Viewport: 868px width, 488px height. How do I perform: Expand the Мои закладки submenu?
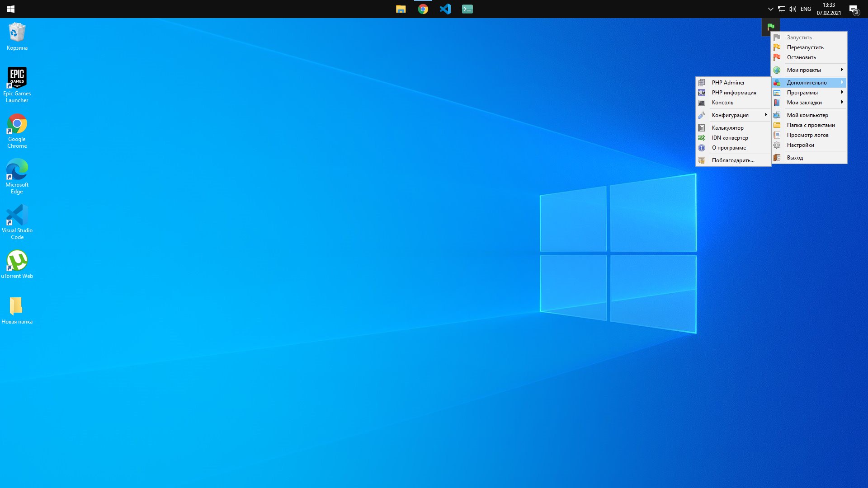point(804,103)
